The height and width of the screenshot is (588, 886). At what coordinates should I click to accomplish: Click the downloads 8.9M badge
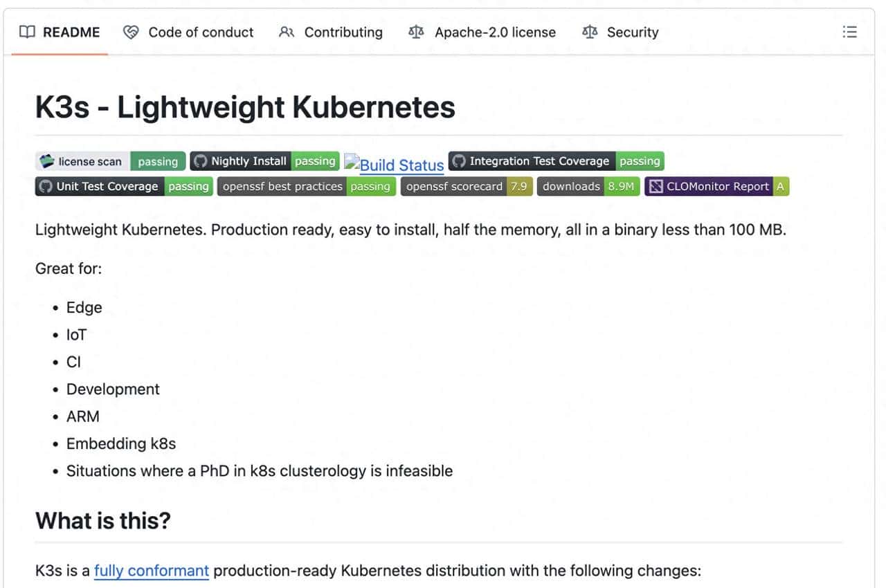coord(588,186)
